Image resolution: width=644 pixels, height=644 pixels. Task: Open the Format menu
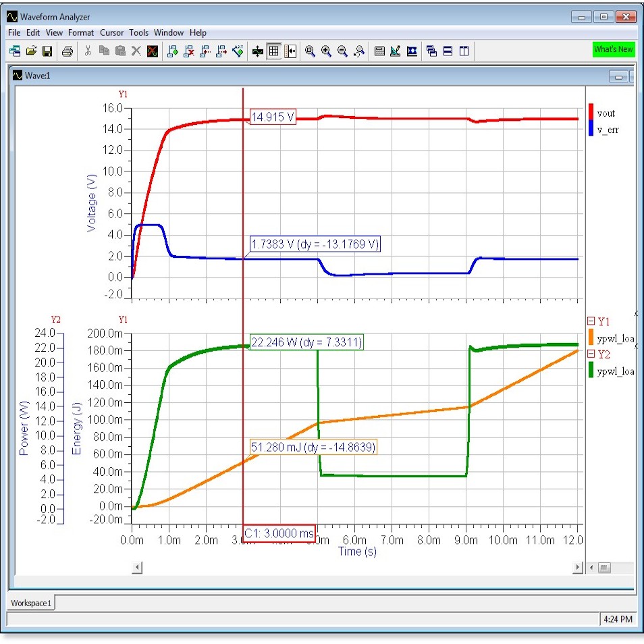[x=81, y=32]
